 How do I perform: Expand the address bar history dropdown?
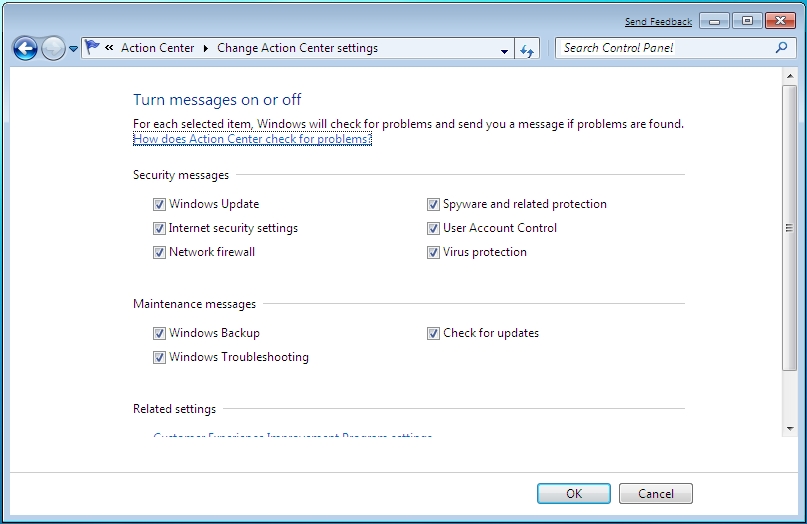point(504,51)
